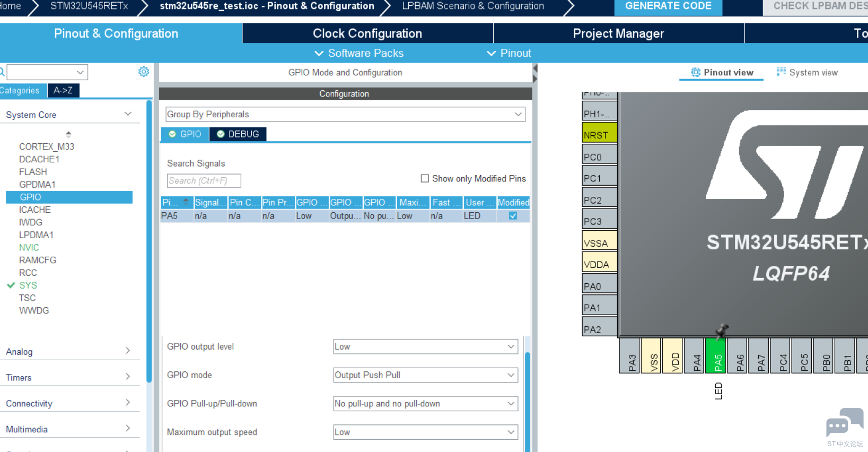Viewport: 868px width, 452px height.
Task: Expand the Multimedia category
Action: pos(128,428)
